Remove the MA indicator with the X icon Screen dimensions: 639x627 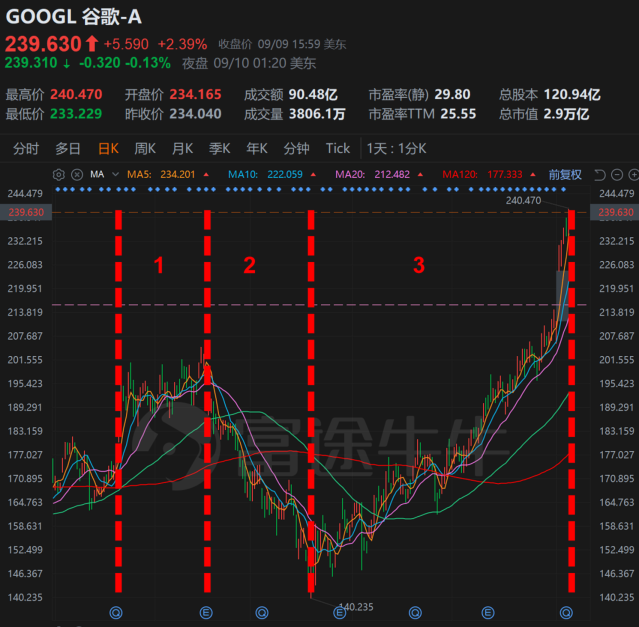pos(77,175)
